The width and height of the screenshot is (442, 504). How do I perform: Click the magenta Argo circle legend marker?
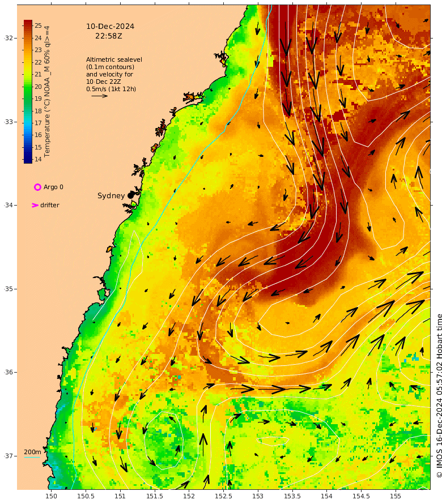37,187
